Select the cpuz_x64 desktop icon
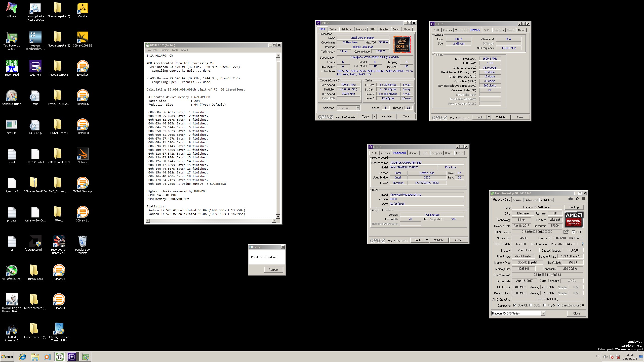Image resolution: width=644 pixels, height=362 pixels. click(35, 68)
